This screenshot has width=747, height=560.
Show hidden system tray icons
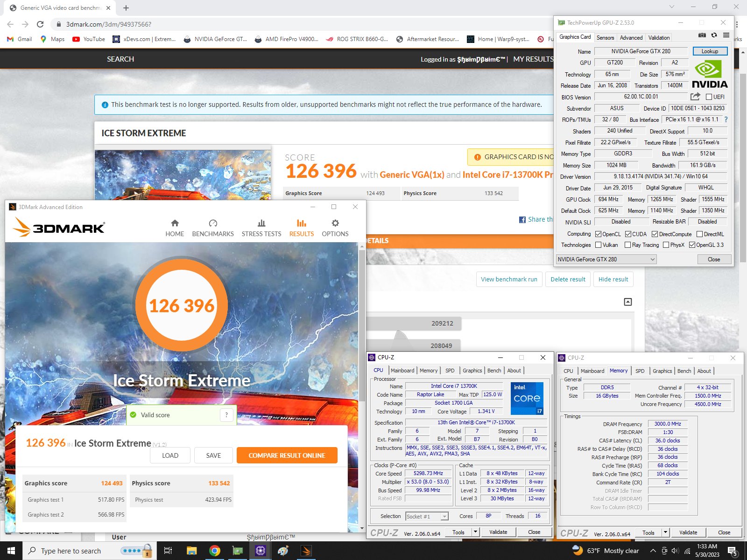[653, 551]
